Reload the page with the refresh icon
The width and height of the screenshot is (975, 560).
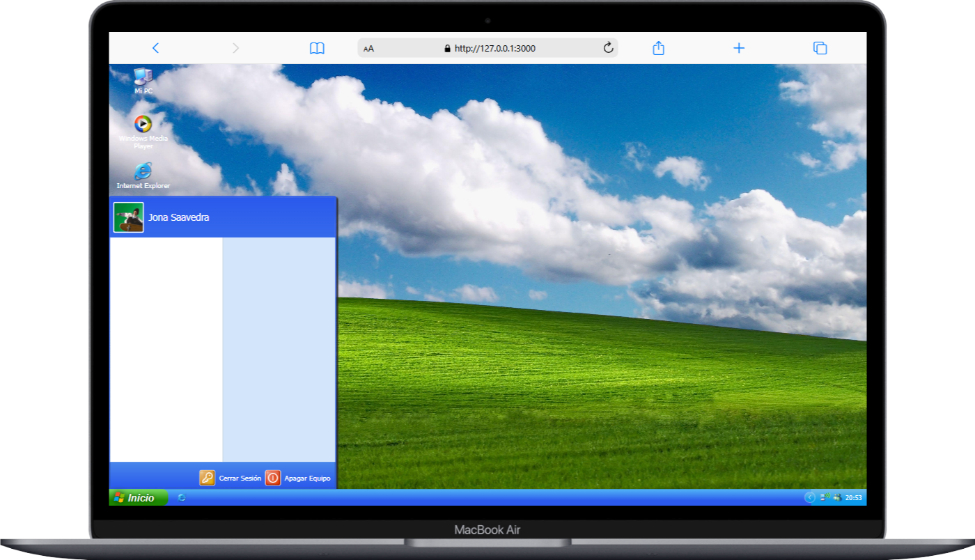pos(608,47)
